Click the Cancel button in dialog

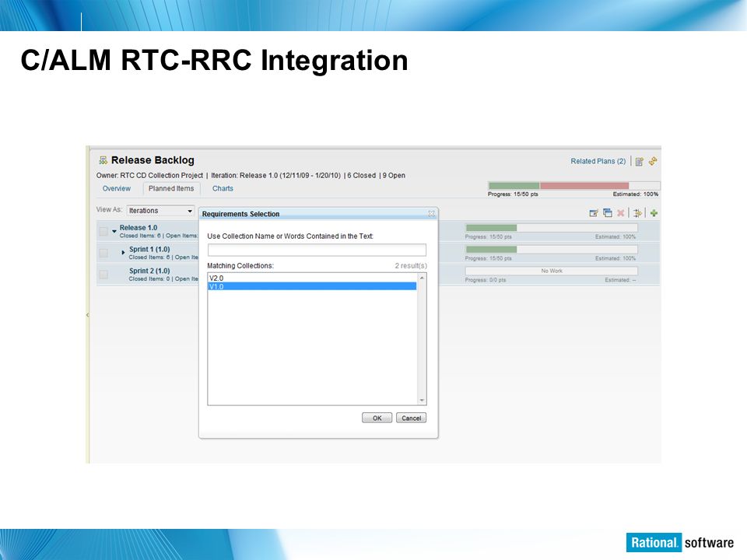[411, 418]
